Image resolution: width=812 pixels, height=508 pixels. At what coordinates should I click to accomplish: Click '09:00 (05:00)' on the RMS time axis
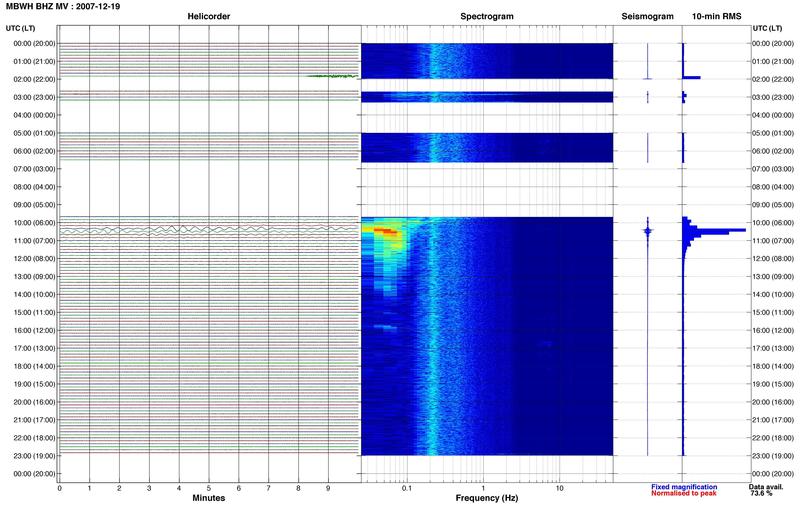tap(773, 205)
